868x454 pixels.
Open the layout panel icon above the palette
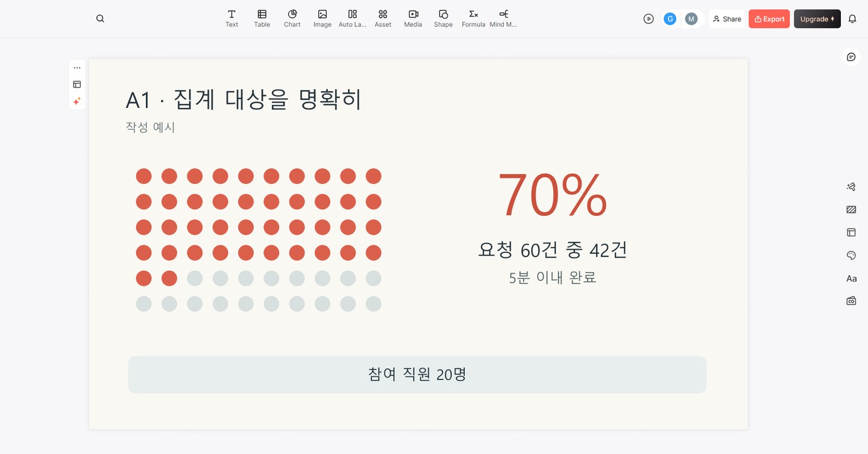pyautogui.click(x=851, y=232)
